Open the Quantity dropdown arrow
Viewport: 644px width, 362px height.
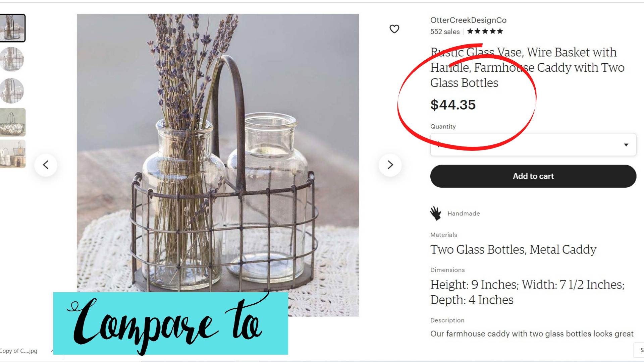(x=626, y=145)
